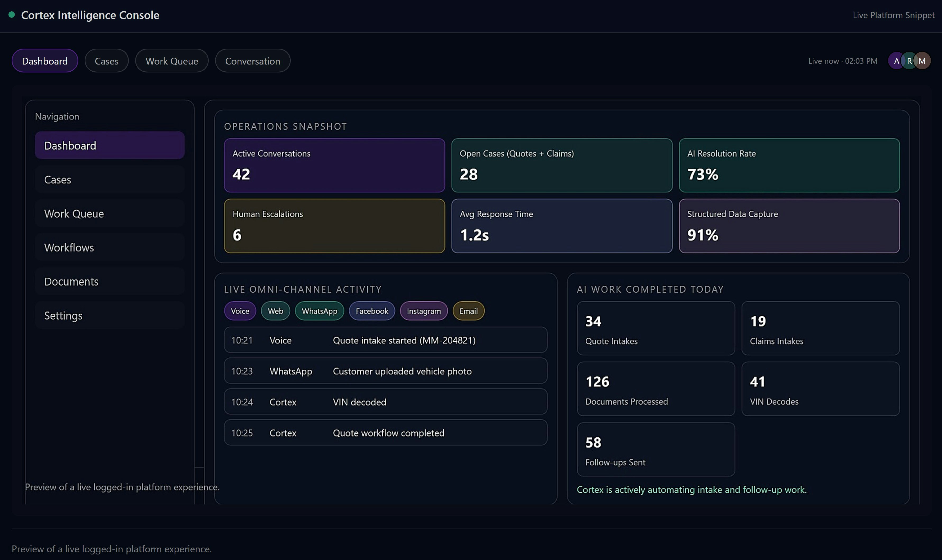The image size is (942, 560).
Task: Toggle the WhatsApp channel filter
Action: click(319, 311)
